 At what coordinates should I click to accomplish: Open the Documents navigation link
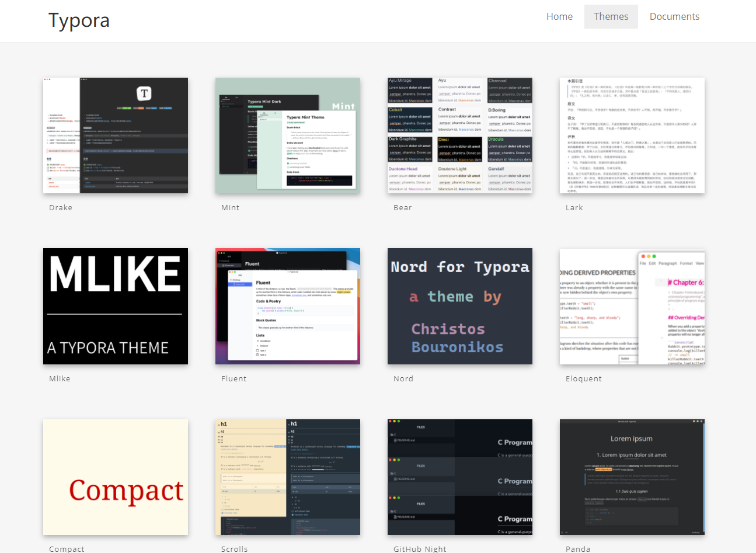(674, 16)
